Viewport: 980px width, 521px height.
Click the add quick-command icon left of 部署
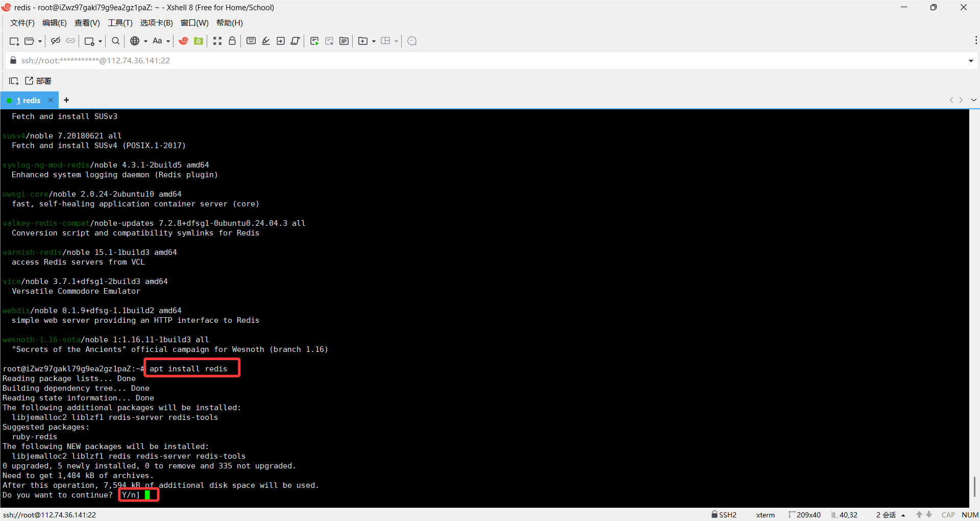pos(14,81)
